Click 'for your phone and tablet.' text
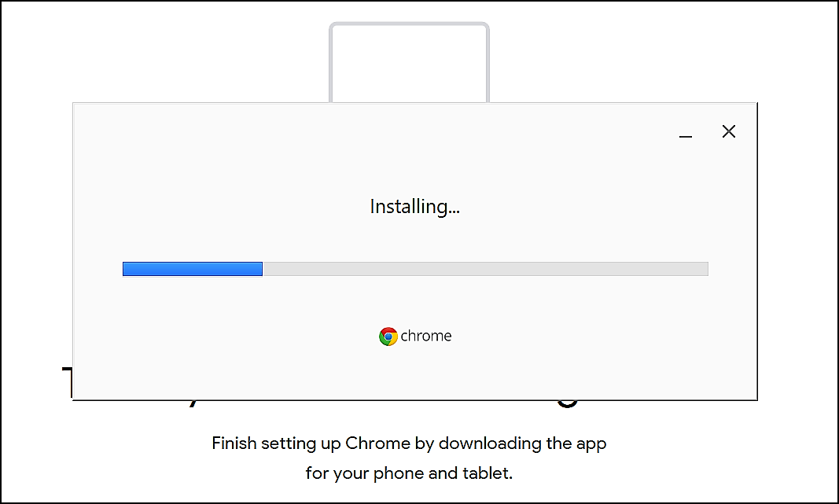The width and height of the screenshot is (839, 504). pos(409,473)
